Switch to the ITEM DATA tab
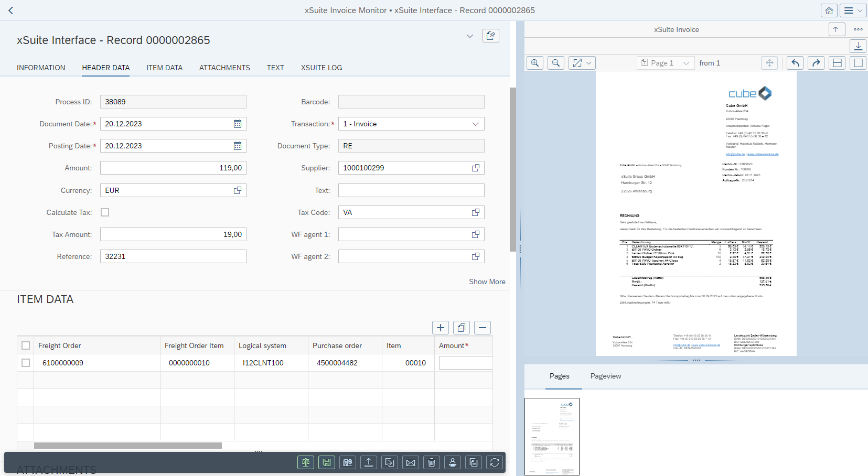 (x=164, y=68)
